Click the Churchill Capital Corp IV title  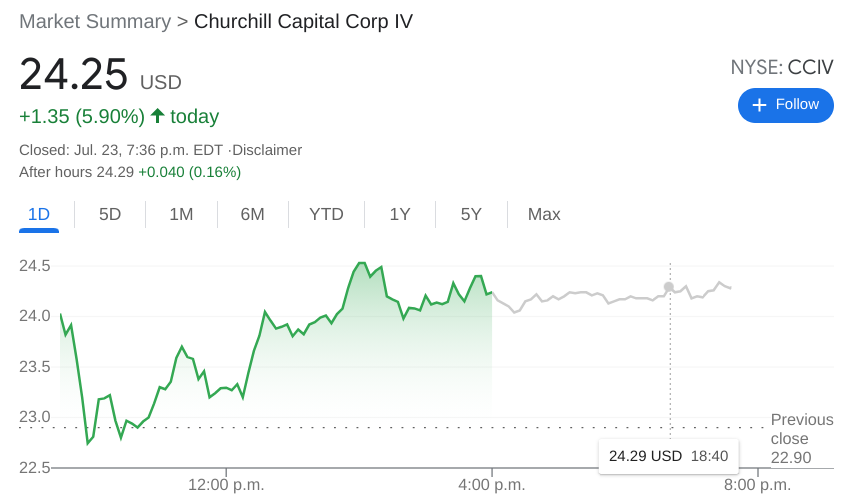pyautogui.click(x=303, y=22)
